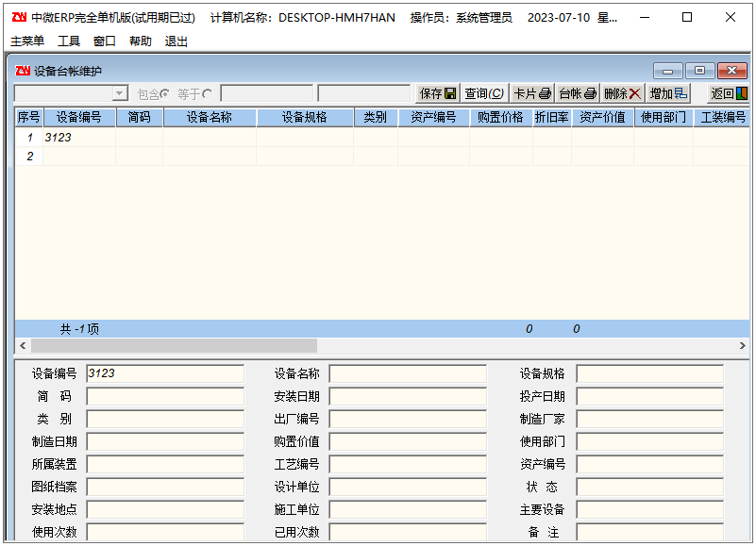Click the 制造厂家 input field
756x546 pixels.
(650, 419)
